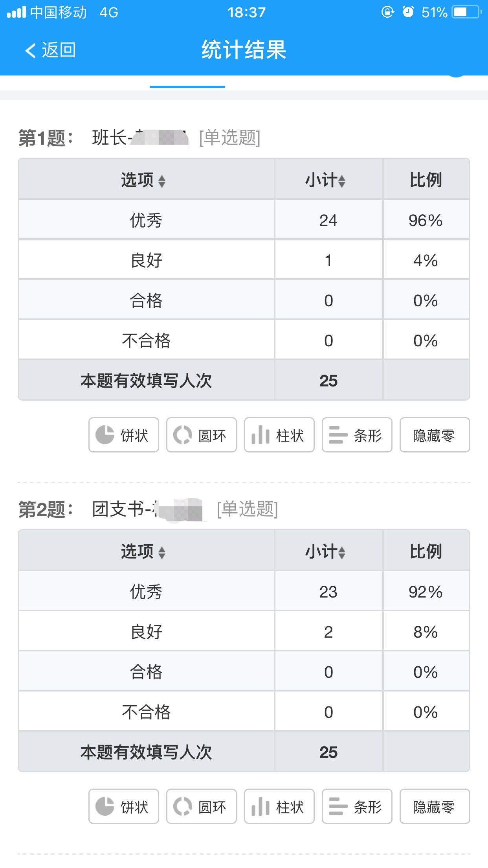
Task: Sort question 2 by option column
Action: [x=143, y=552]
